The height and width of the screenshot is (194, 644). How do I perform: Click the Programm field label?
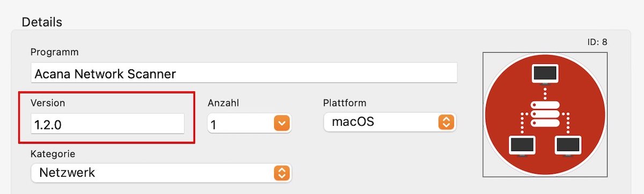pyautogui.click(x=55, y=52)
